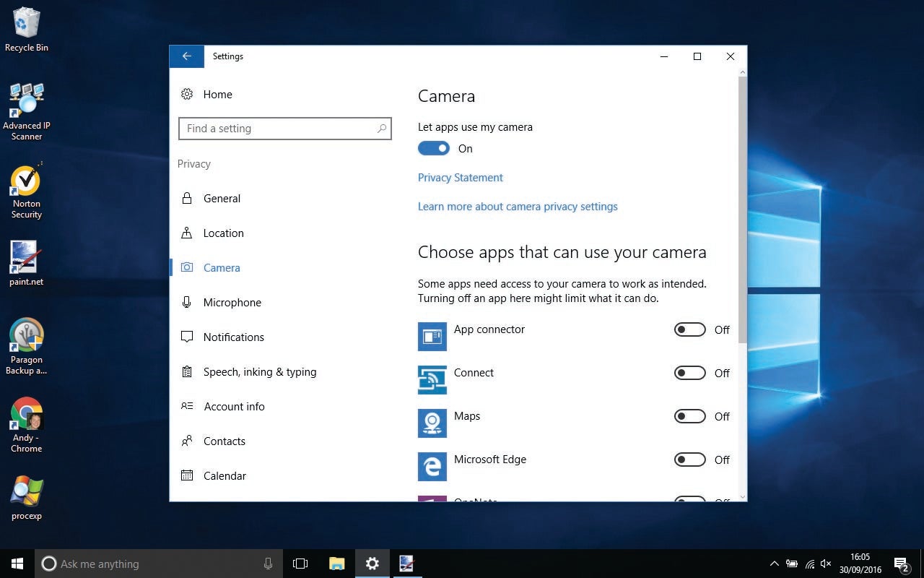This screenshot has height=578, width=924.
Task: Click the Cortana microphone icon
Action: [268, 564]
